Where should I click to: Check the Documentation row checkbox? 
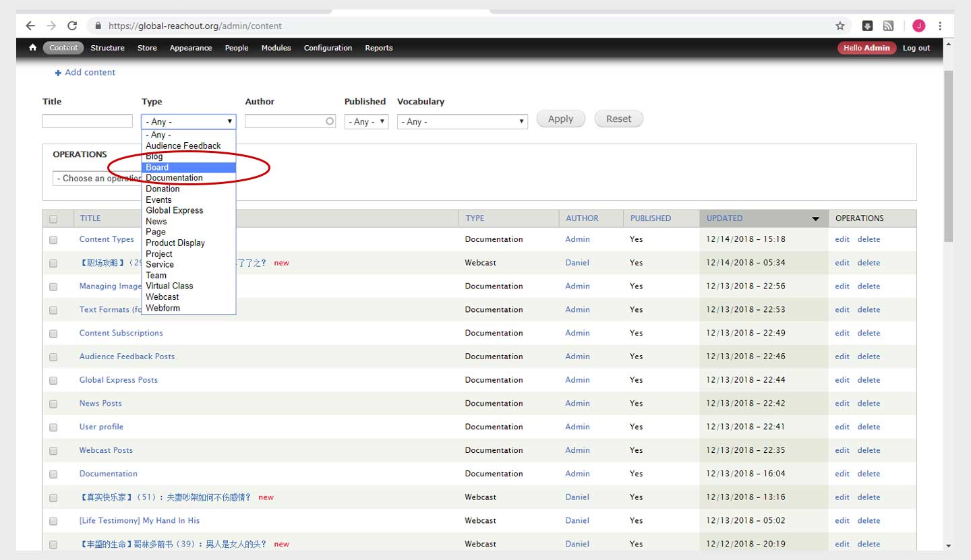(x=53, y=474)
